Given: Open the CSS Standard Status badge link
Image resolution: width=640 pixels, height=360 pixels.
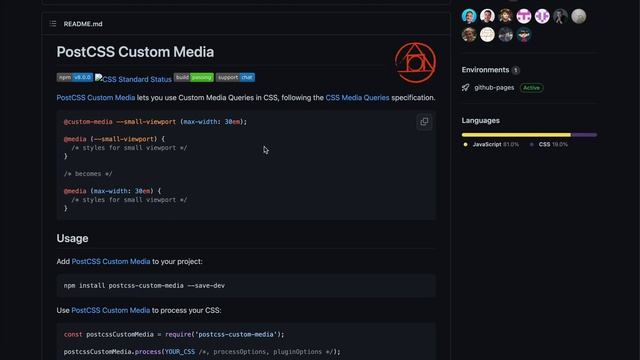Looking at the screenshot, I should coord(133,79).
